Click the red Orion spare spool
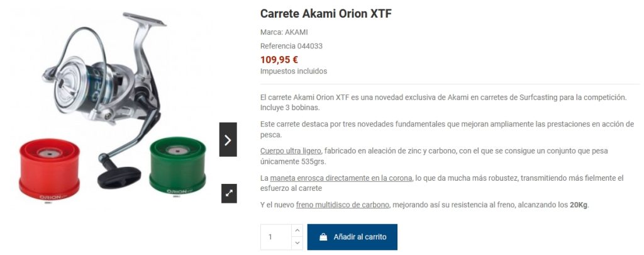 50,169
